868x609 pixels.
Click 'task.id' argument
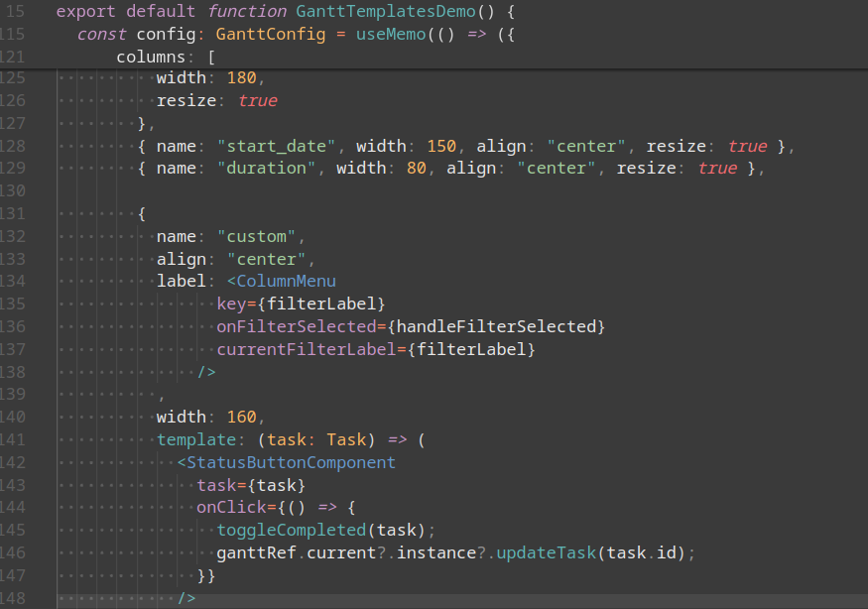pos(641,552)
